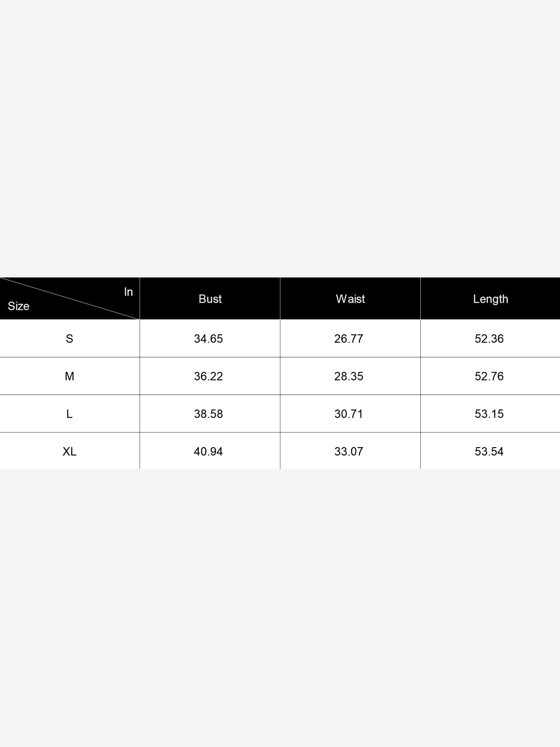This screenshot has height=747, width=560.
Task: Select waist value 26.77
Action: tap(349, 338)
